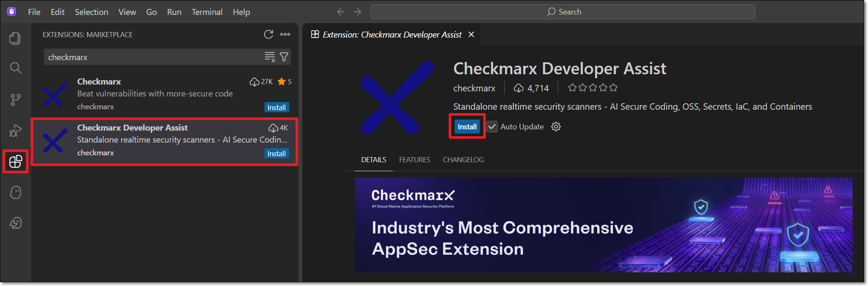Click Checkmarx Developer Assist list item icon
Screen dimensions: 868x286
[x=55, y=140]
